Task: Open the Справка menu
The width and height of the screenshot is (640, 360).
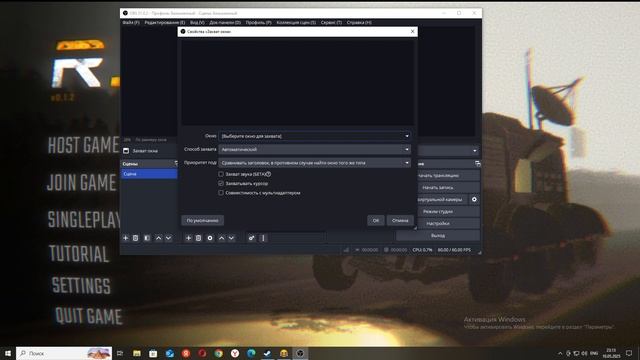Action: 359,22
